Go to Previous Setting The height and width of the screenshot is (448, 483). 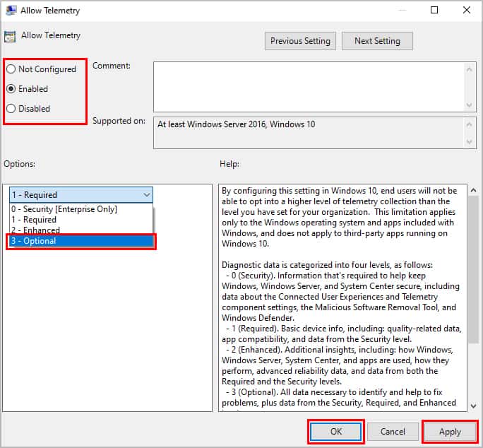(300, 41)
